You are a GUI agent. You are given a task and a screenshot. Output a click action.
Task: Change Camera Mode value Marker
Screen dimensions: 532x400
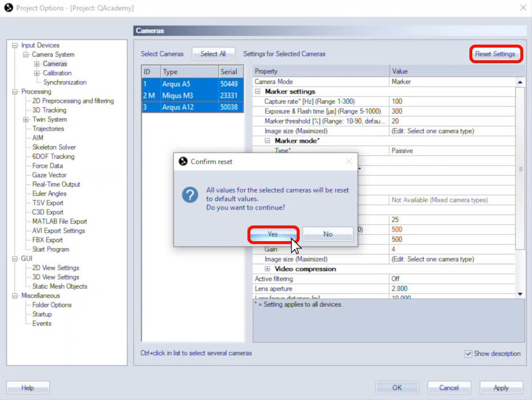(452, 82)
